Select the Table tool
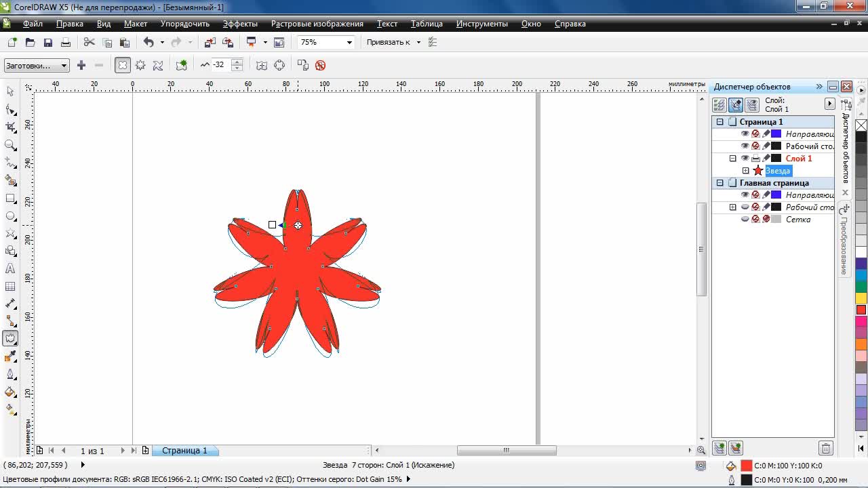The height and width of the screenshot is (488, 868). [10, 287]
